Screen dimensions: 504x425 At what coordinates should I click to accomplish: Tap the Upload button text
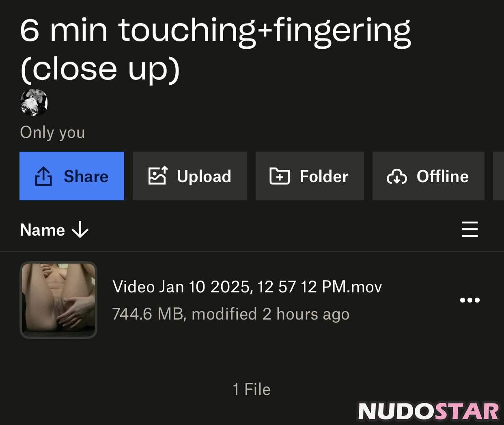click(x=204, y=176)
